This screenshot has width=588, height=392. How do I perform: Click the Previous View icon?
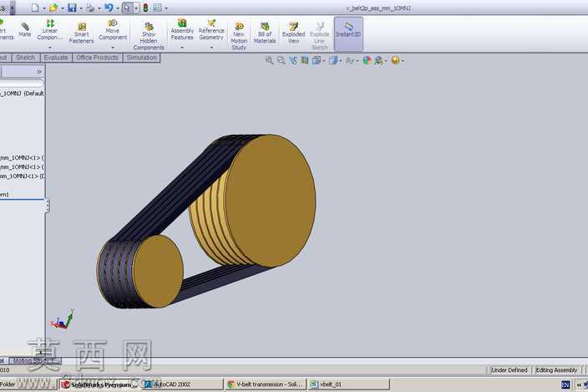pos(293,60)
